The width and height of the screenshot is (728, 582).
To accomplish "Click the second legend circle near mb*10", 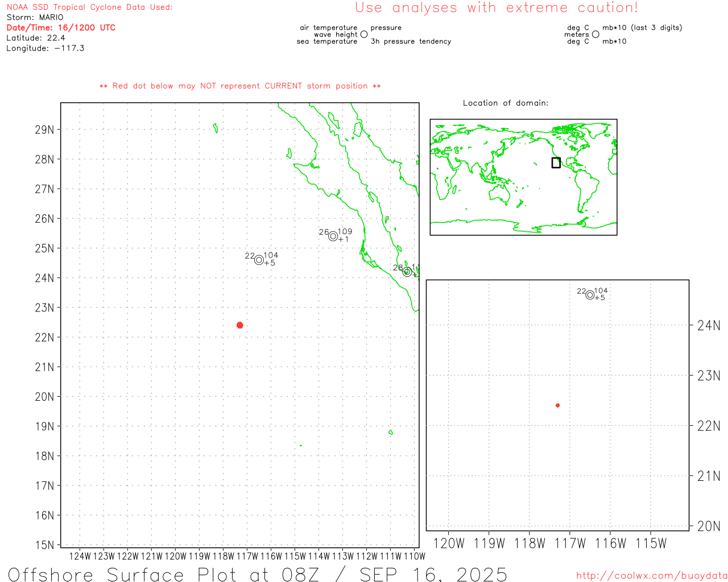I will click(595, 34).
